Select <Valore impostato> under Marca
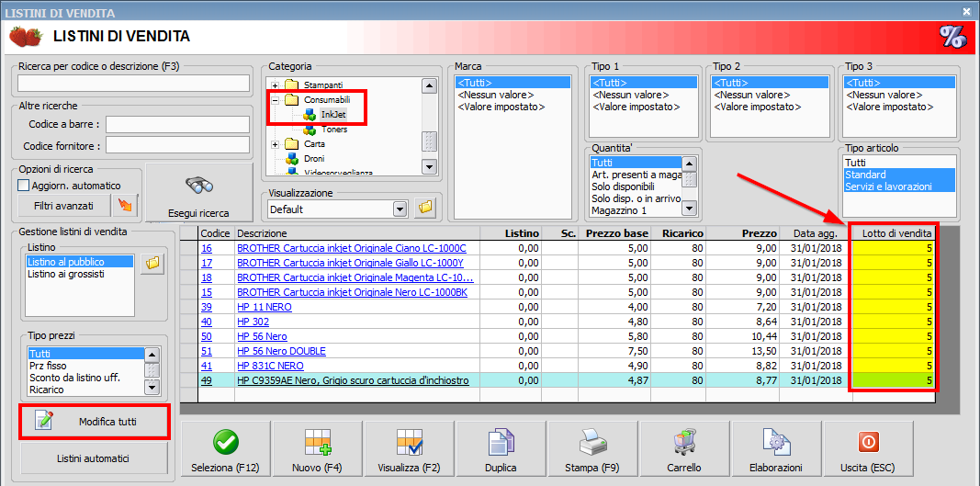 click(513, 107)
